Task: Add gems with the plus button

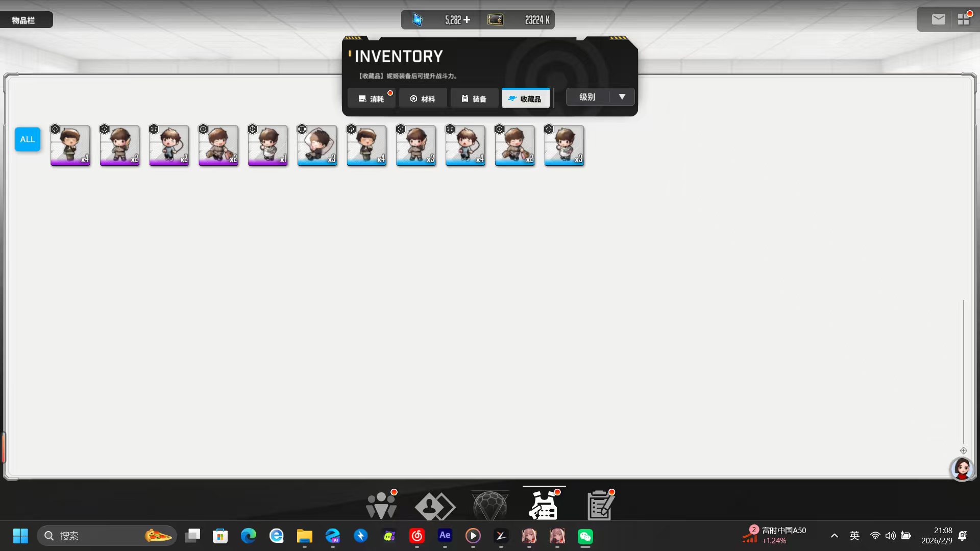Action: [467, 20]
